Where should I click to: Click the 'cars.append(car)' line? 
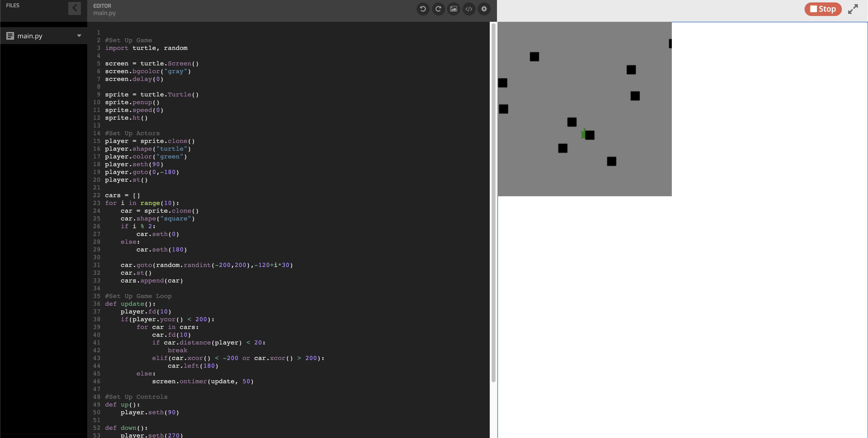coord(152,280)
